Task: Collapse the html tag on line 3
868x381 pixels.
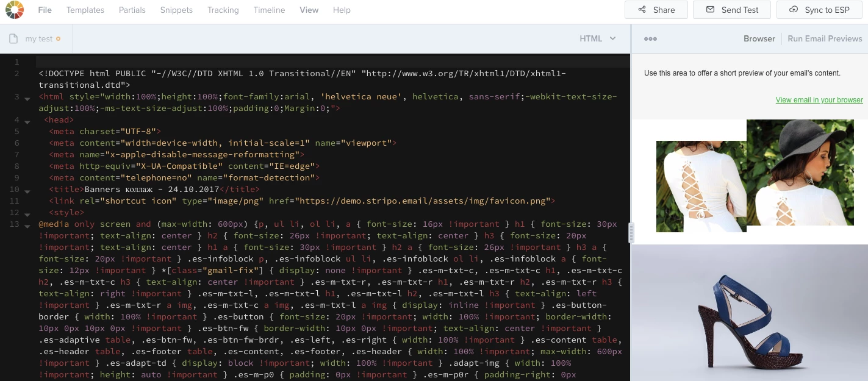Action: (27, 99)
